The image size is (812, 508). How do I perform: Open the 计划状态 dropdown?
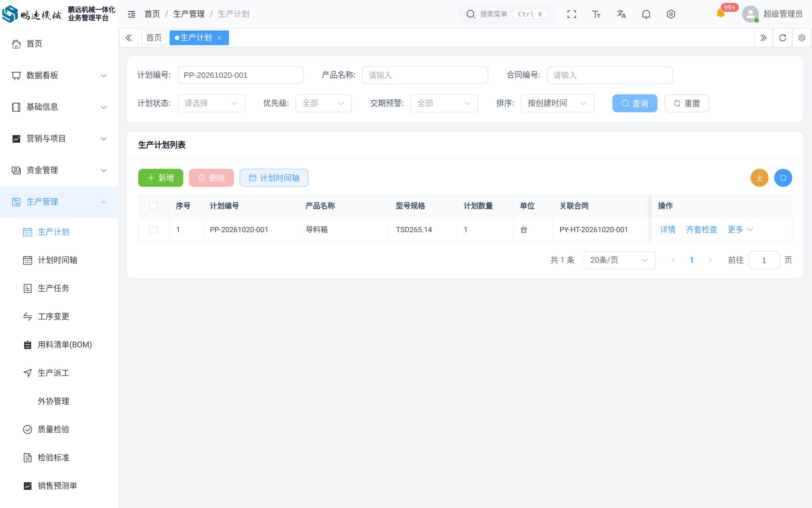pos(211,103)
